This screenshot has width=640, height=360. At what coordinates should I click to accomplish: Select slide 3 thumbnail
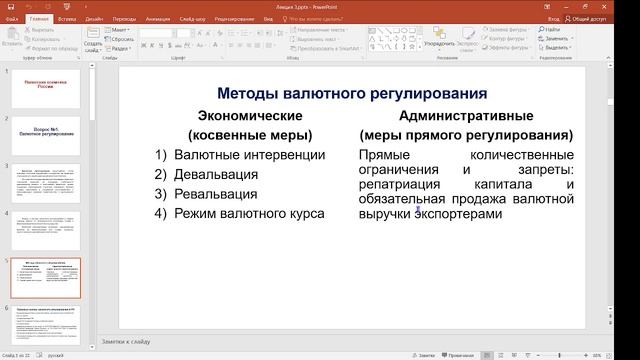(46, 183)
